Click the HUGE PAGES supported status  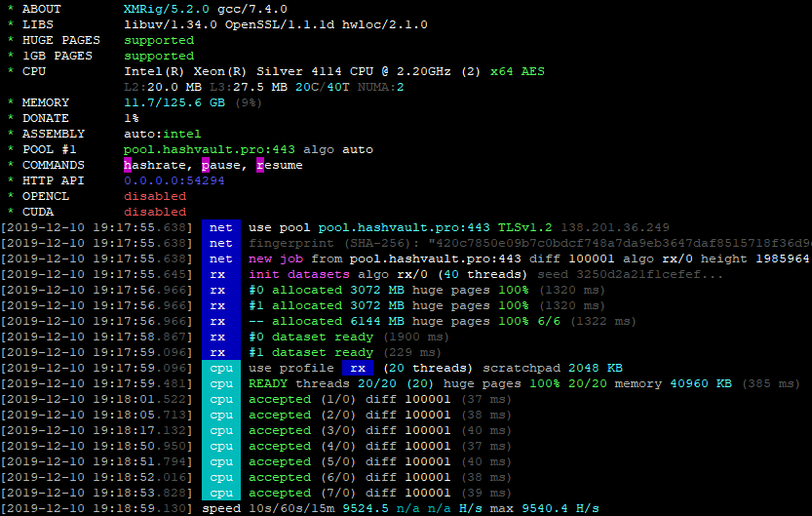[x=159, y=40]
